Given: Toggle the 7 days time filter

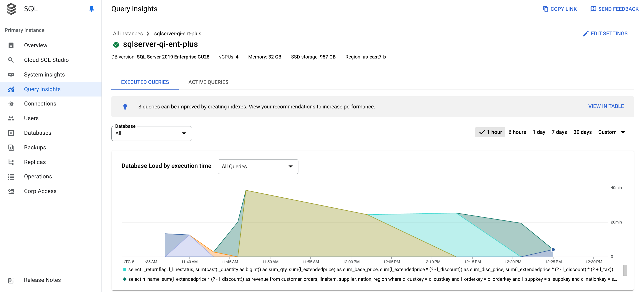Looking at the screenshot, I should point(559,132).
